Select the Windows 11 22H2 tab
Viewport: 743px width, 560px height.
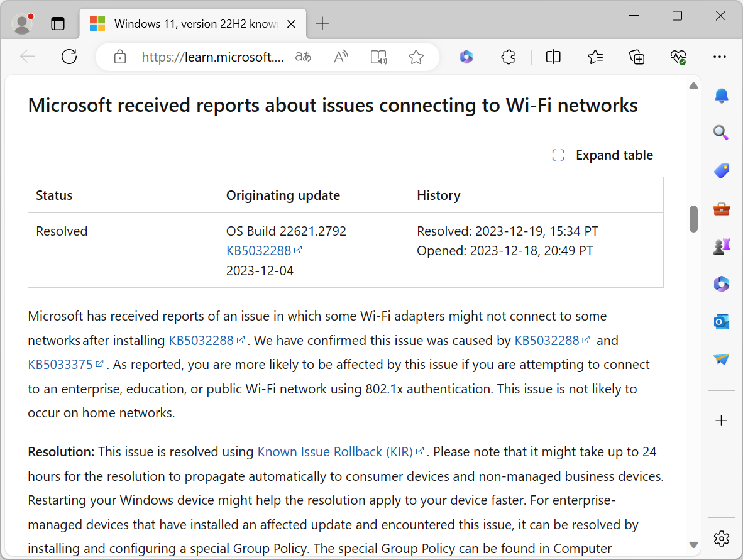195,24
